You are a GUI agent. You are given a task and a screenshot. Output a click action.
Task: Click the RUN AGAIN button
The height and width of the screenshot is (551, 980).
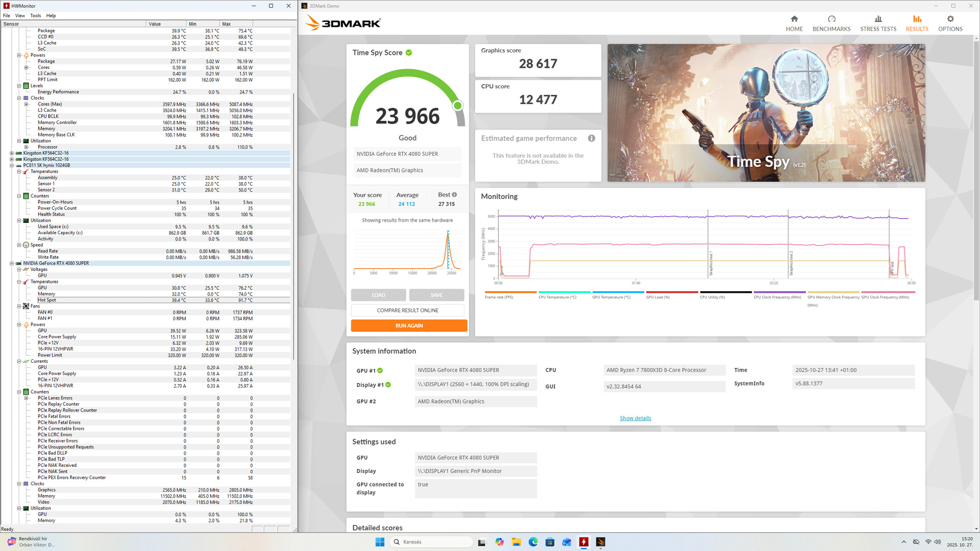(x=409, y=326)
